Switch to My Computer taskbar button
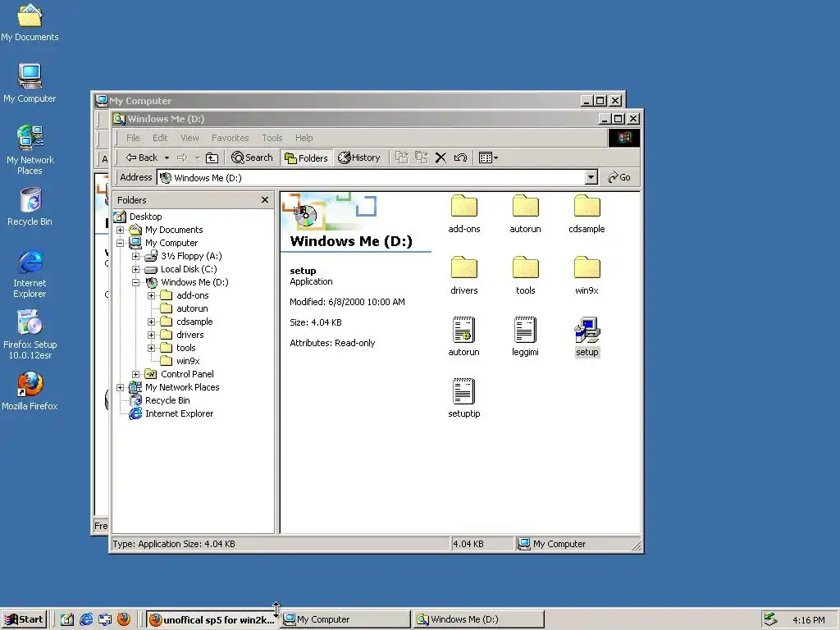 tap(345, 620)
